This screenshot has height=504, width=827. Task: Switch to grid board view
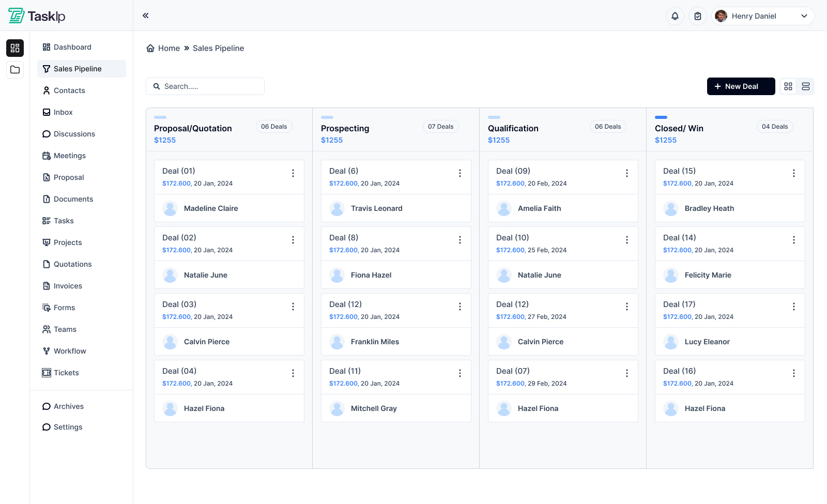coord(788,86)
